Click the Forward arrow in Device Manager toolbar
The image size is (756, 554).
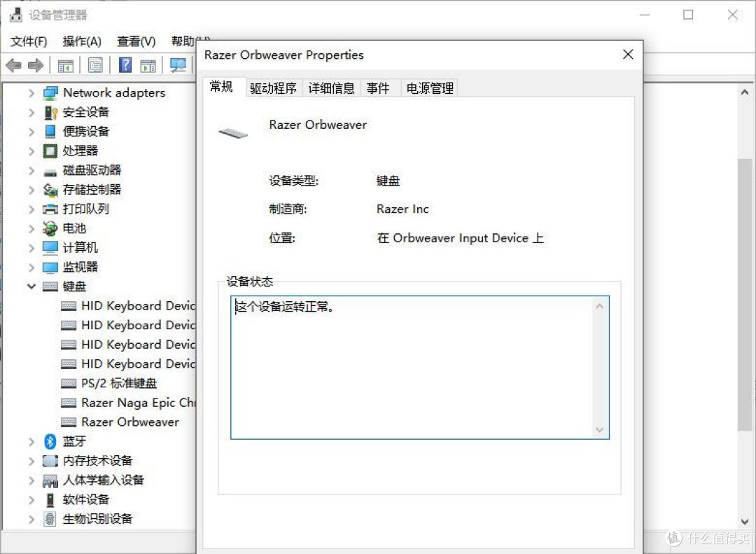click(x=36, y=65)
